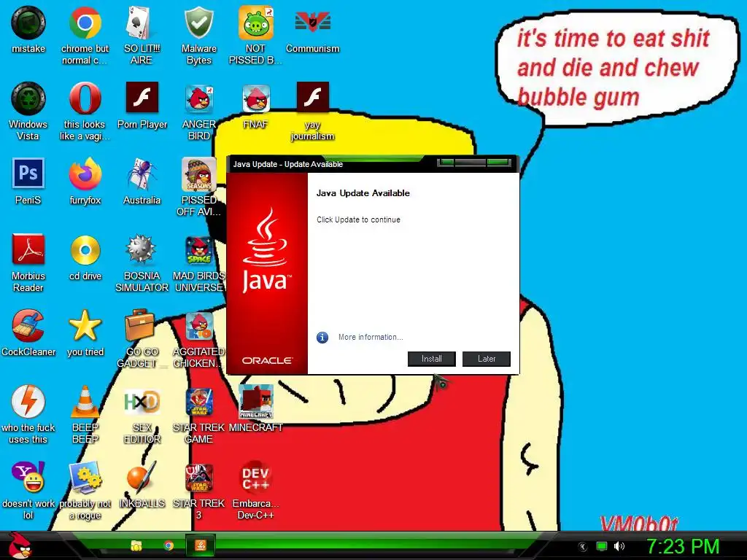Open the 'mistake' desktop icon

click(28, 29)
